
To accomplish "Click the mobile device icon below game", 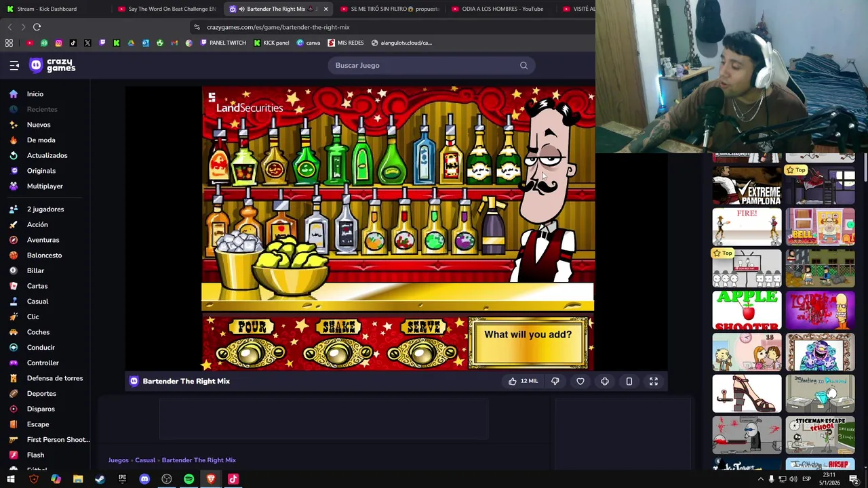I will 629,382.
